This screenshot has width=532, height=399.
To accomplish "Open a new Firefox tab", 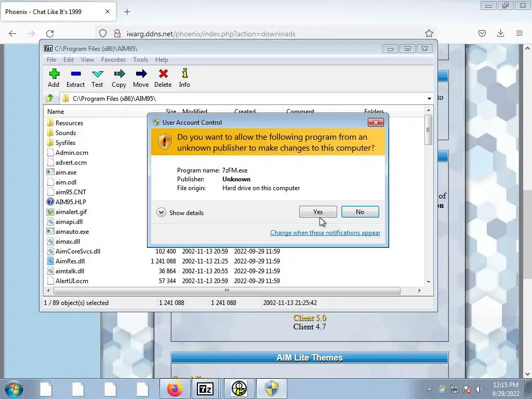I will 127,12.
